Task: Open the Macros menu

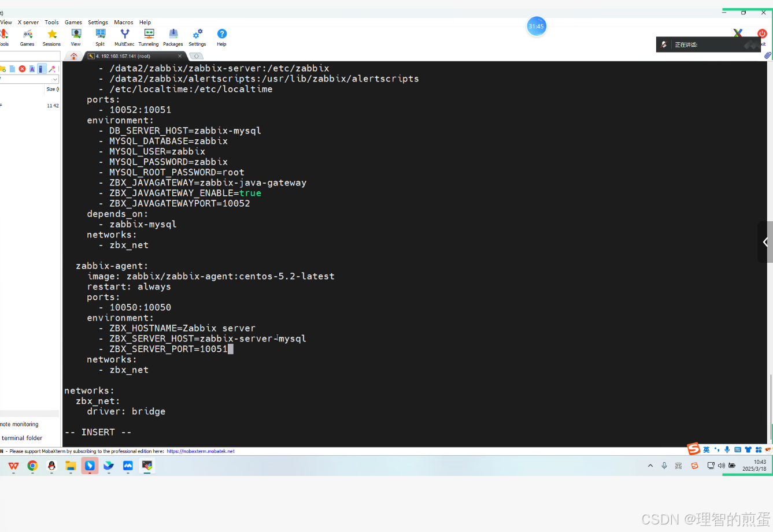Action: point(124,22)
